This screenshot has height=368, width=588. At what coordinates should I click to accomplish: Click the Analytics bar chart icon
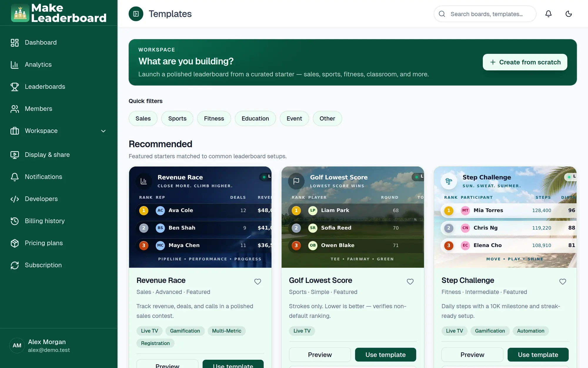15,65
